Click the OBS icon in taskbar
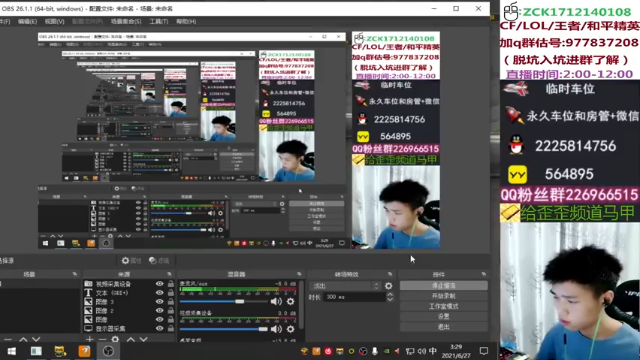The width and height of the screenshot is (640, 360). (x=108, y=351)
